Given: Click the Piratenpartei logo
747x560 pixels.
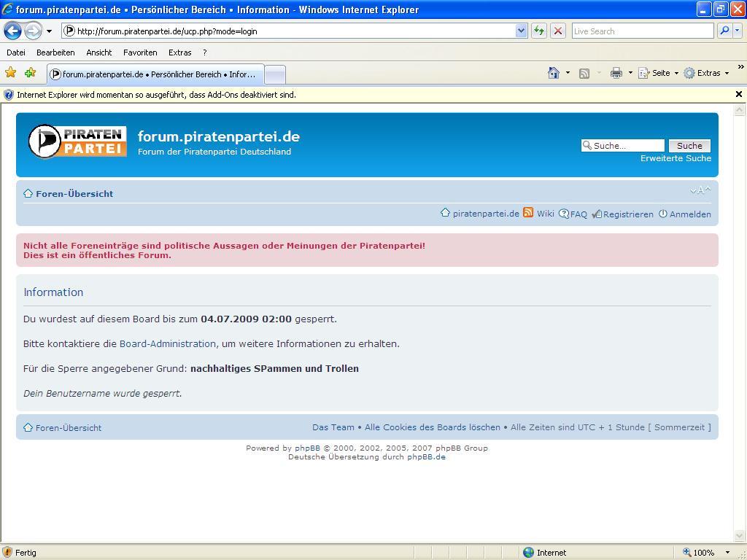Looking at the screenshot, I should (x=77, y=141).
